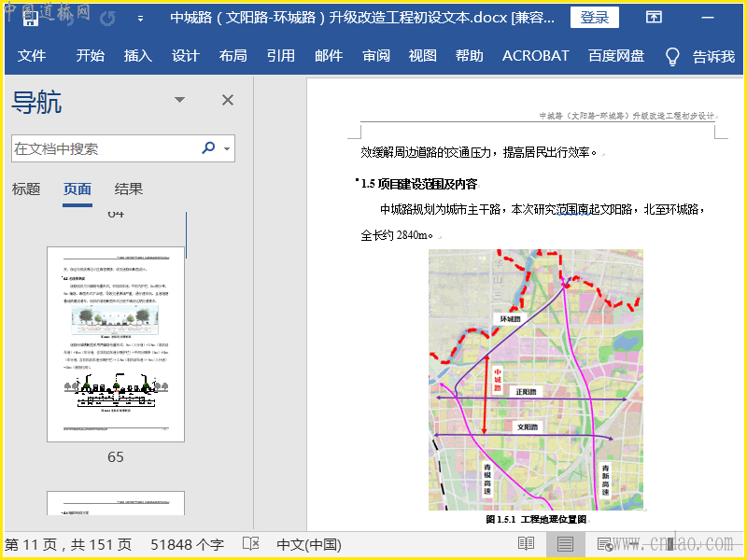
Task: Click the Tell Me lightbulb icon
Action: coord(671,56)
